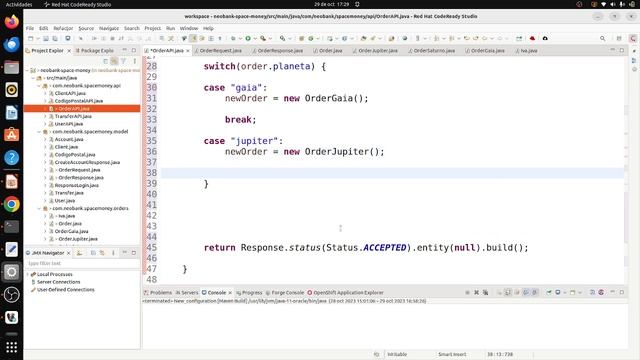Switch to Package Explorer tab
Image resolution: width=640 pixels, height=360 pixels.
point(94,51)
